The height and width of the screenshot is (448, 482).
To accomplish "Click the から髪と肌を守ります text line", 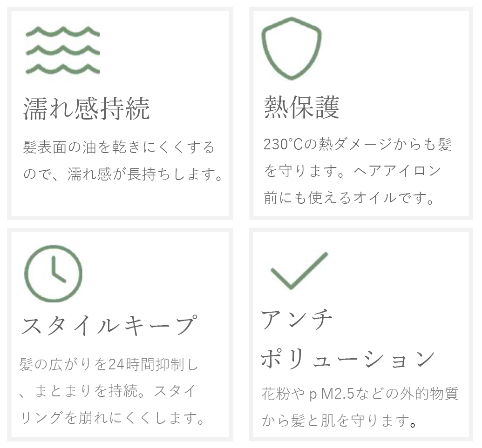I will click(339, 421).
